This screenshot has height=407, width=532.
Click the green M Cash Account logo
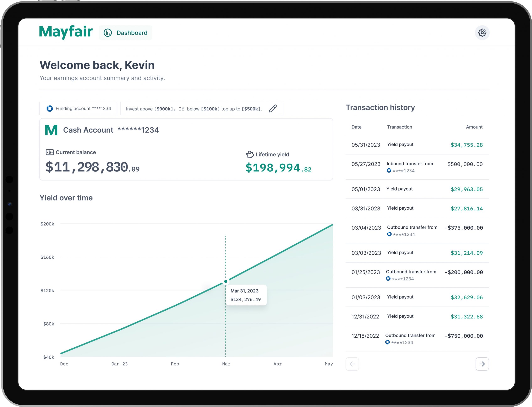tap(51, 130)
